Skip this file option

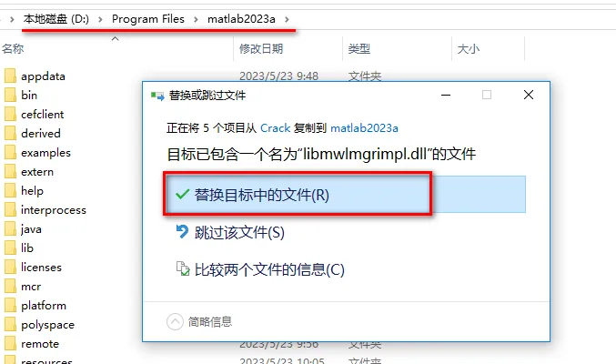tap(239, 232)
